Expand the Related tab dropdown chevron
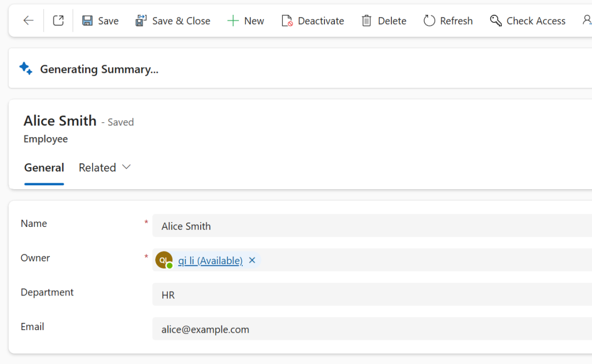This screenshot has width=592, height=364. [x=127, y=167]
